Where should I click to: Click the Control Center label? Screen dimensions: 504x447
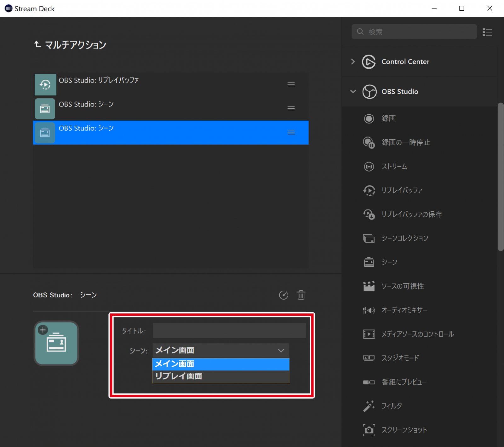coord(405,62)
